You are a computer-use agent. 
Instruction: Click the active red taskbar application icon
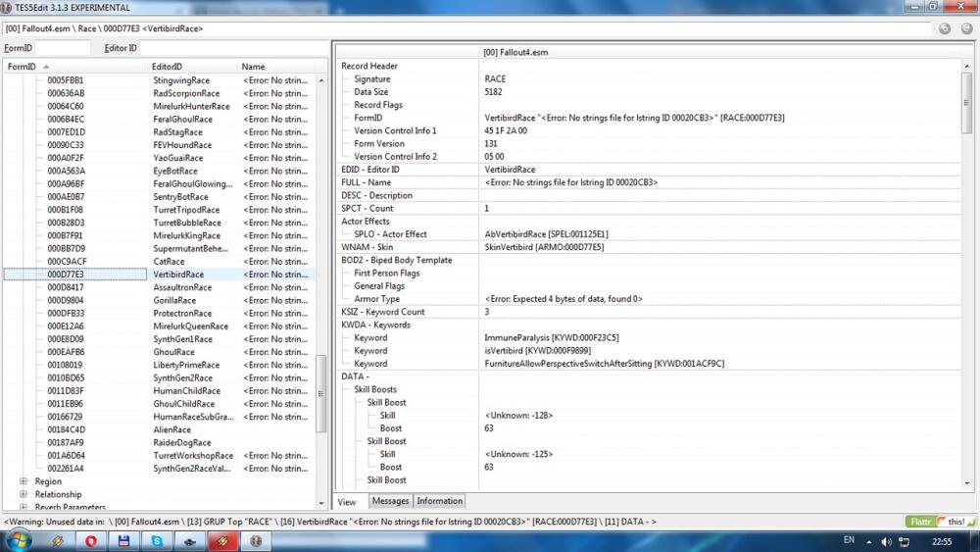[222, 541]
